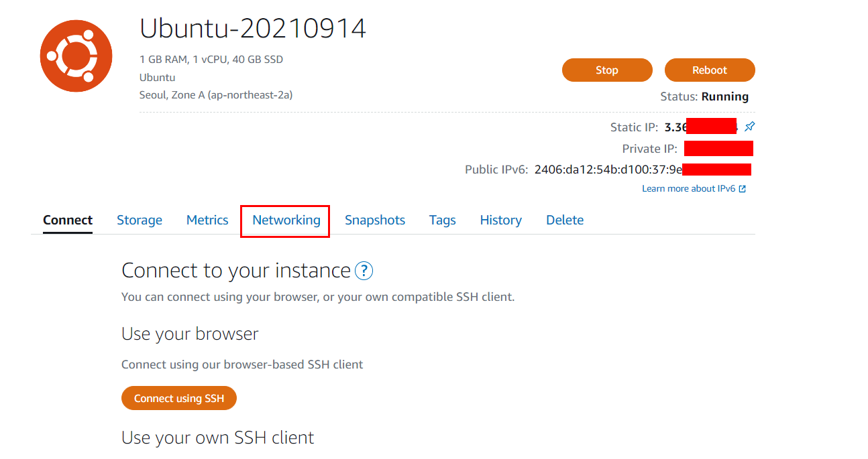View the History tab
Viewport: 868px width, 459px height.
tap(501, 220)
